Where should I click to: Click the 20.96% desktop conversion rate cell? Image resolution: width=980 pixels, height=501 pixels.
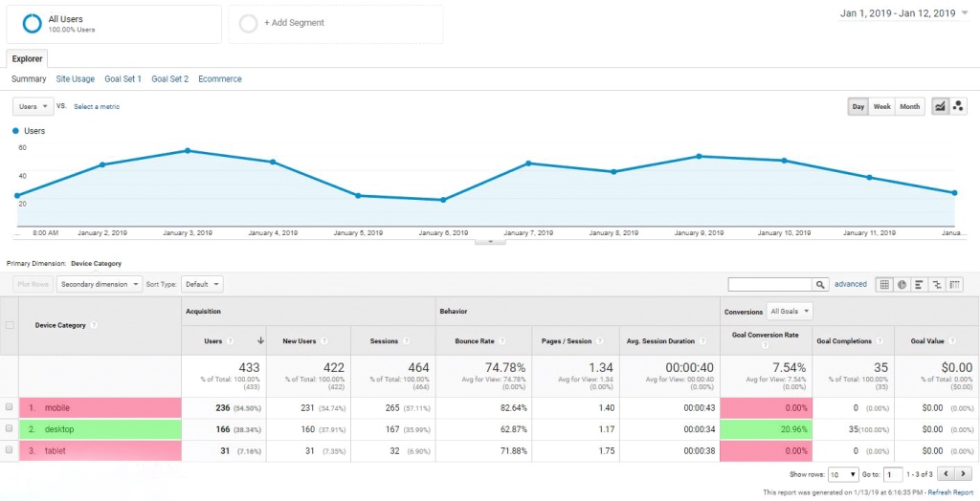pos(767,429)
